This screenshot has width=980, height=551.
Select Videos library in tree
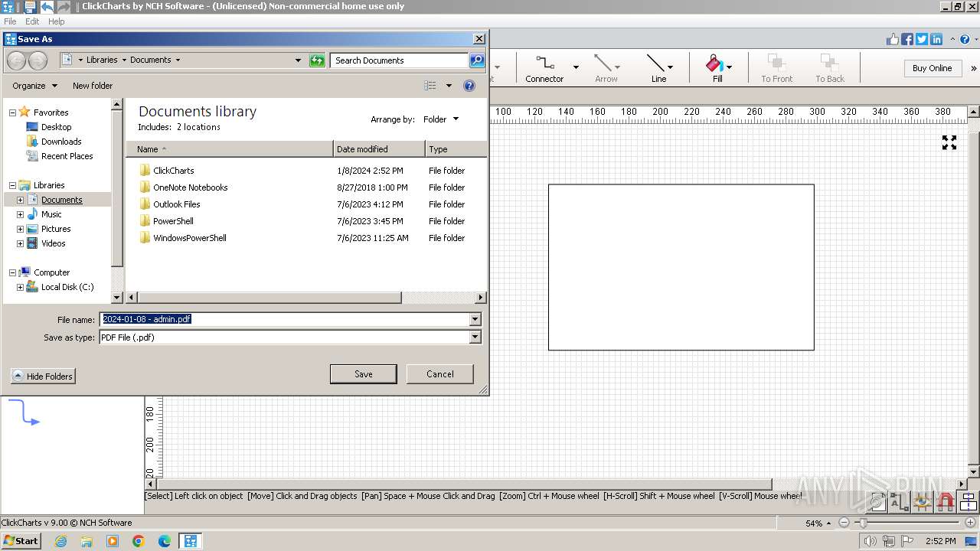(53, 243)
